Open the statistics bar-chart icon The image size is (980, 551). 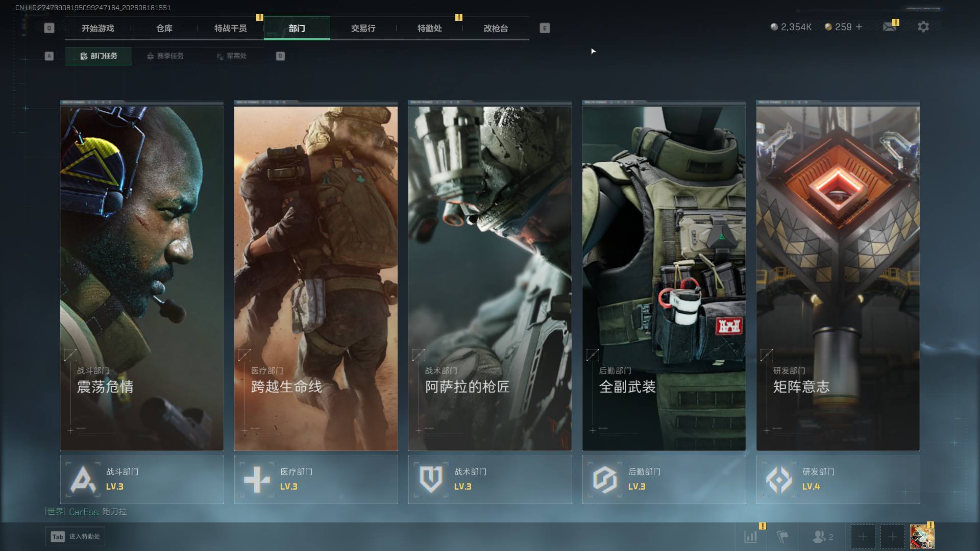[751, 537]
